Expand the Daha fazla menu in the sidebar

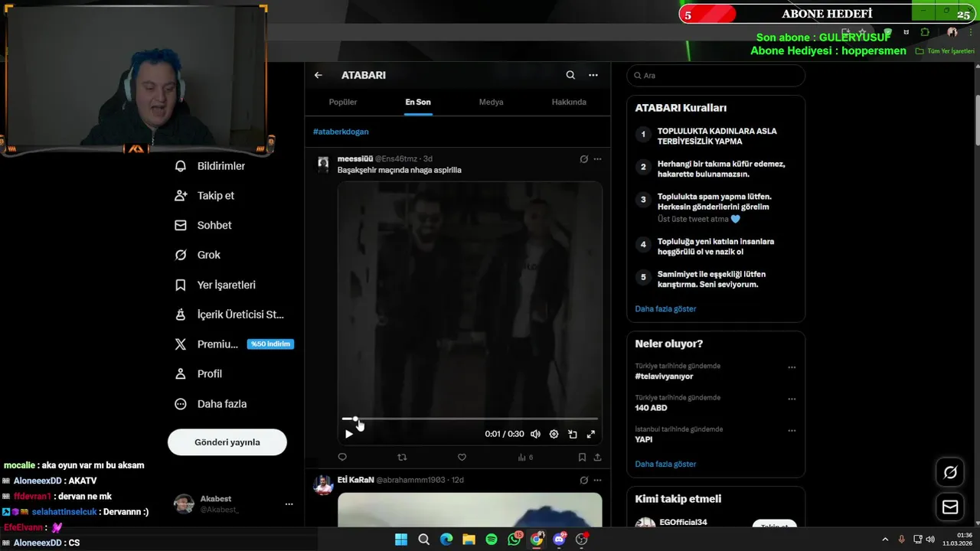point(211,404)
